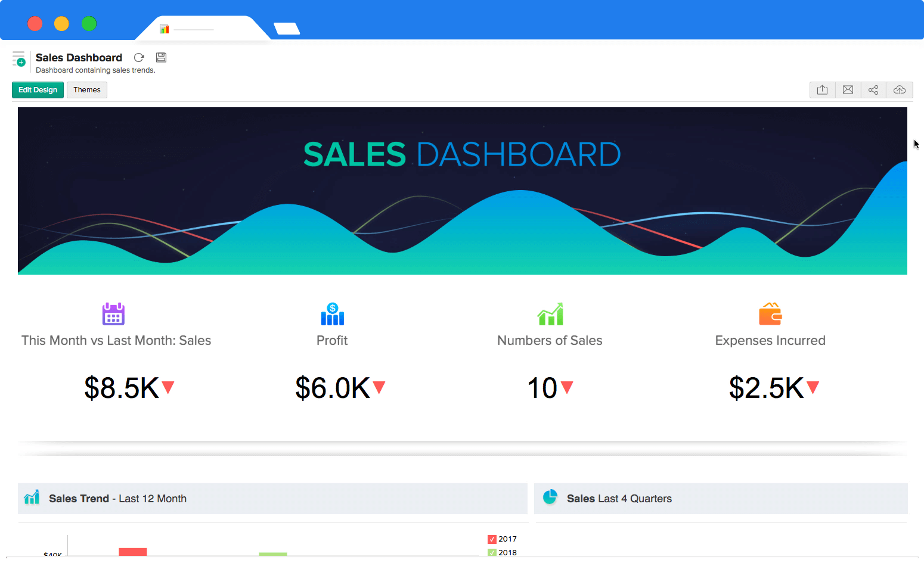Select the active browser tab
This screenshot has width=924, height=566.
tap(203, 29)
